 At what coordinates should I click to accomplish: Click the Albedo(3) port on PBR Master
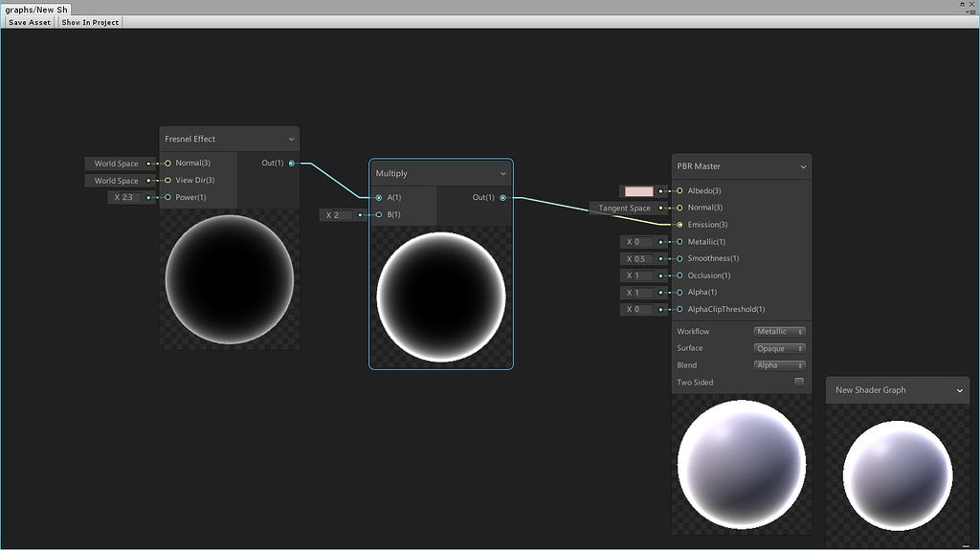[679, 191]
